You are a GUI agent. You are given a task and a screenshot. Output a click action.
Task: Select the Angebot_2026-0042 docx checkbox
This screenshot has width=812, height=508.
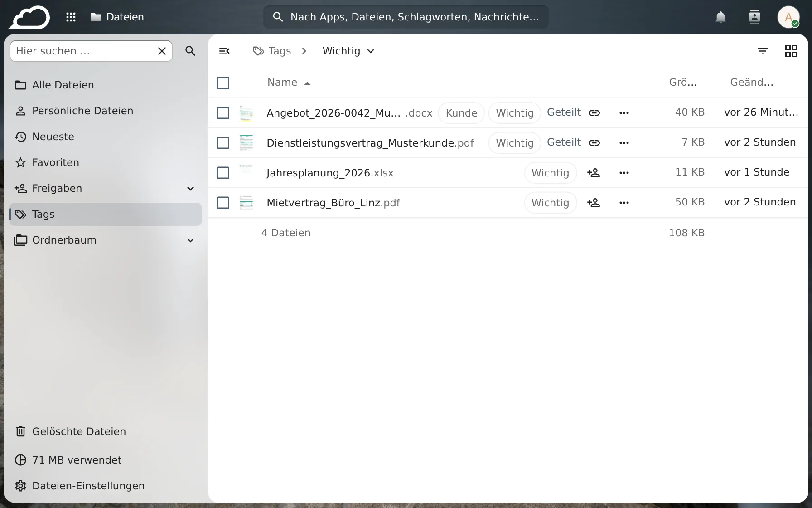point(223,113)
